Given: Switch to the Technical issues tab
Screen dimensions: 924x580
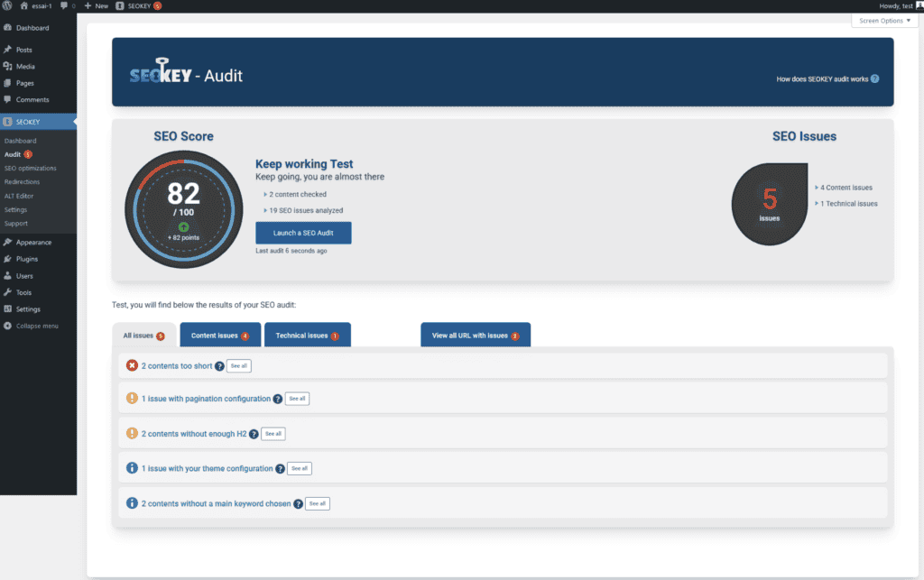Looking at the screenshot, I should pos(307,336).
